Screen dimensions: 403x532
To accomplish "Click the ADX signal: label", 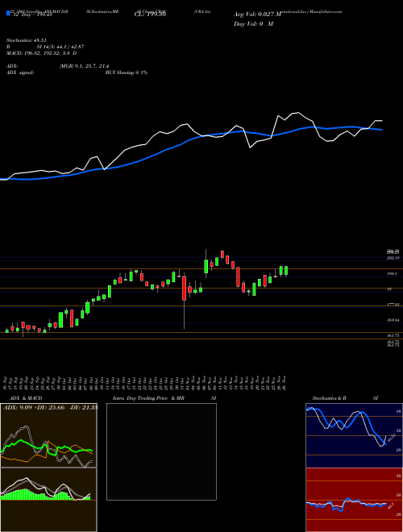I will point(20,73).
